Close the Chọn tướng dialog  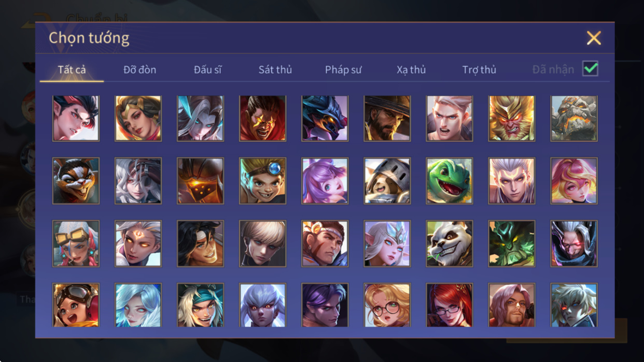tap(594, 38)
